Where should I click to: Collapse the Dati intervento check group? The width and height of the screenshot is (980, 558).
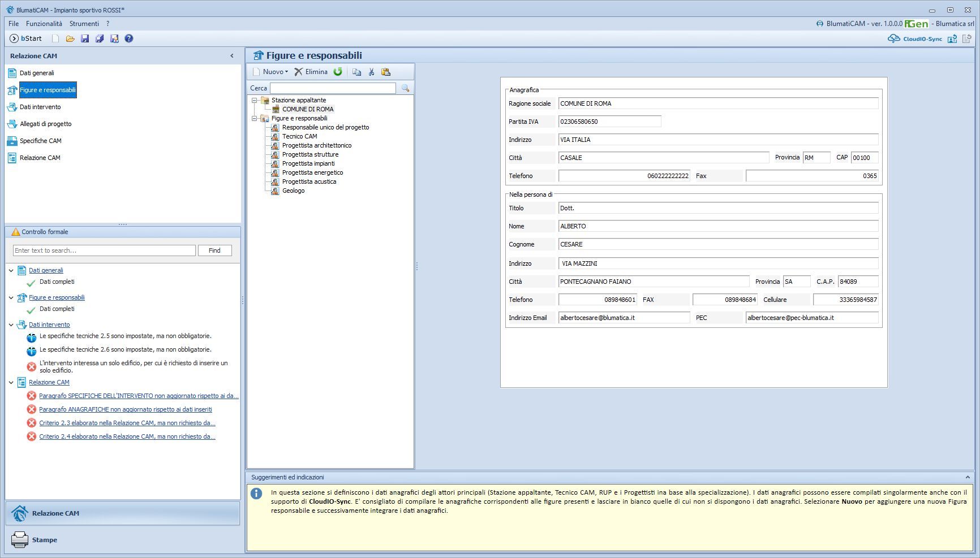[11, 325]
